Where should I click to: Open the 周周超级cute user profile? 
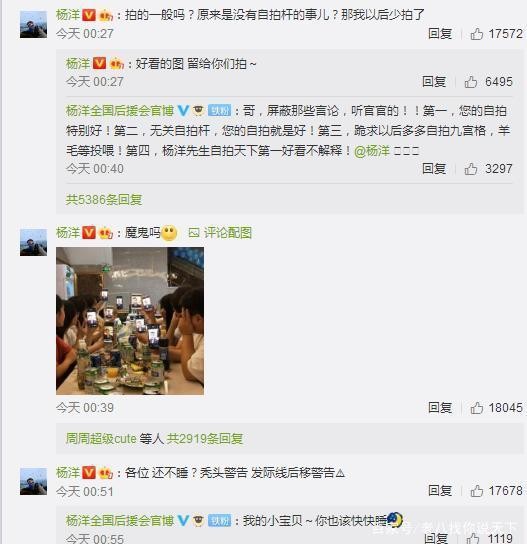coord(101,439)
